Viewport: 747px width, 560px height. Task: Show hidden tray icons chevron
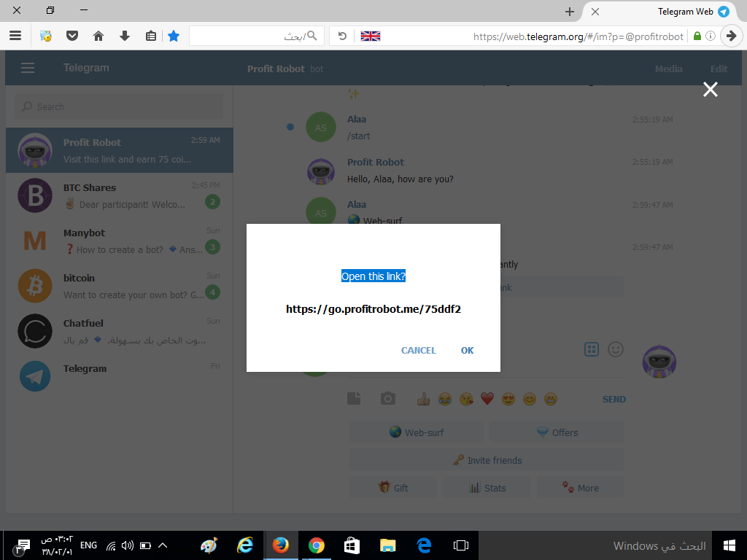(163, 545)
